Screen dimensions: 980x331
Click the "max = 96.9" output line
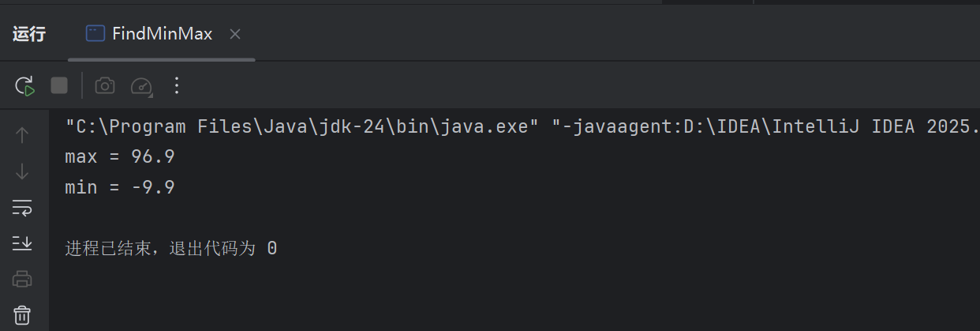point(119,157)
